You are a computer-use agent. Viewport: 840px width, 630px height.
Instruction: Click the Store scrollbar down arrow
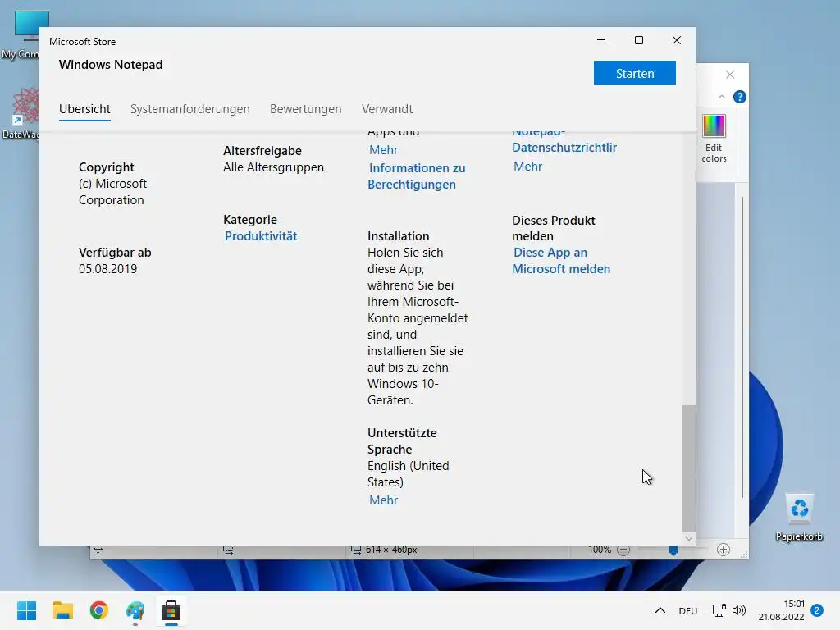tap(689, 538)
